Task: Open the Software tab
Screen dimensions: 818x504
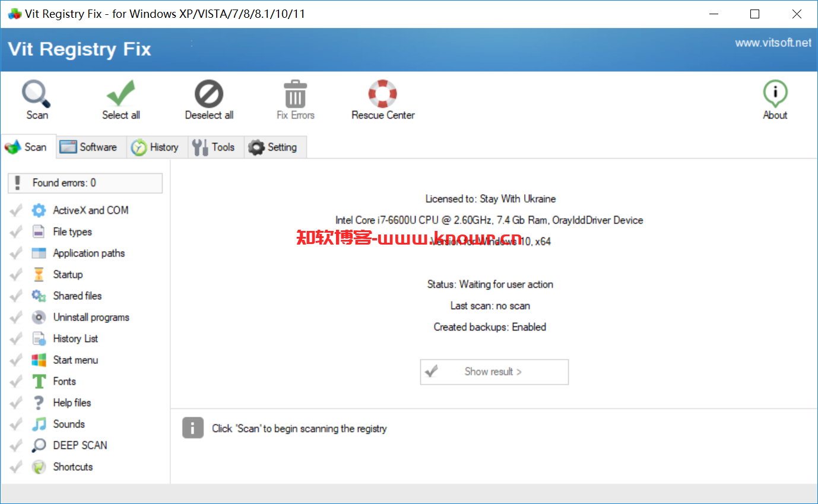Action: click(x=91, y=147)
